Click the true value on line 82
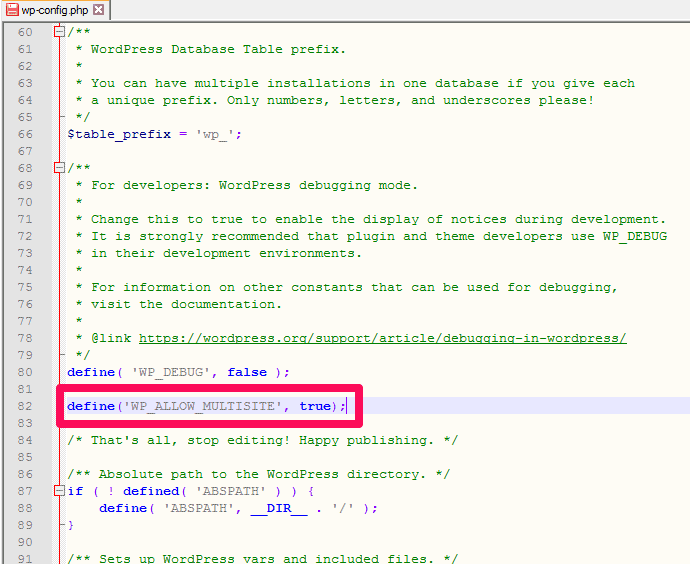 [314, 406]
